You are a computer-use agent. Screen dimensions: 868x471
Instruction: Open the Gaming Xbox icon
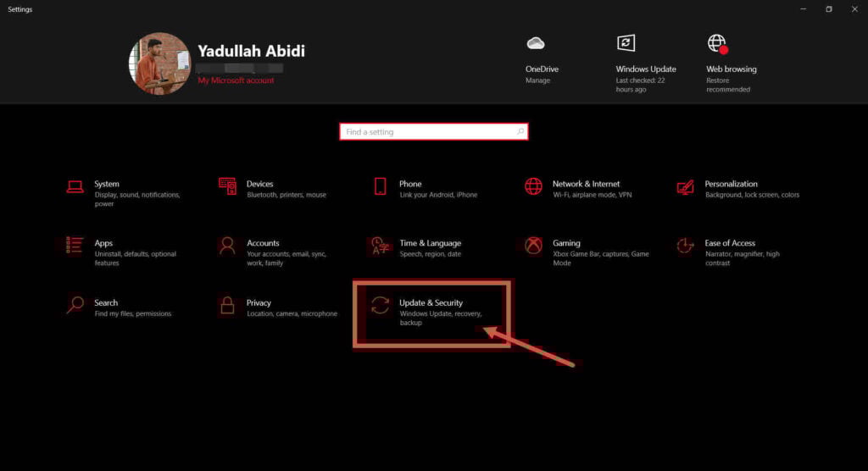[x=534, y=245]
